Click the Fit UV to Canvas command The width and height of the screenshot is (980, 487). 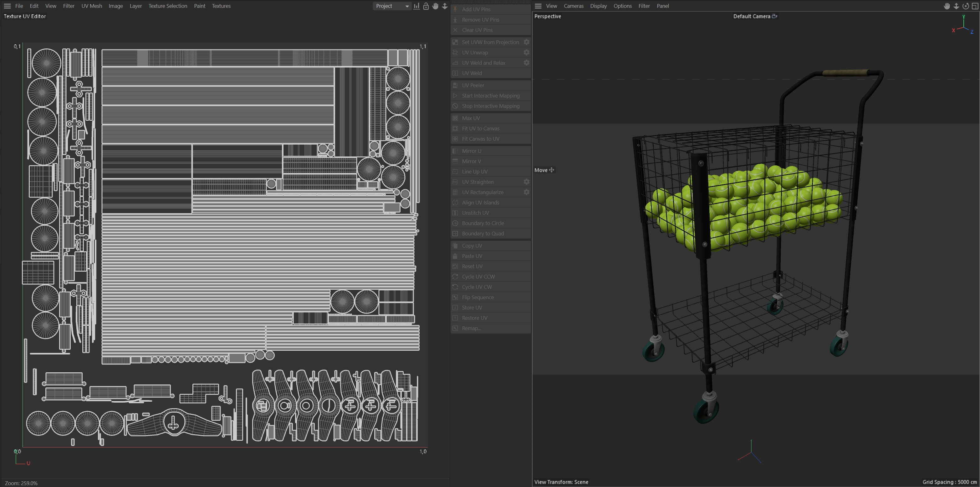point(481,128)
